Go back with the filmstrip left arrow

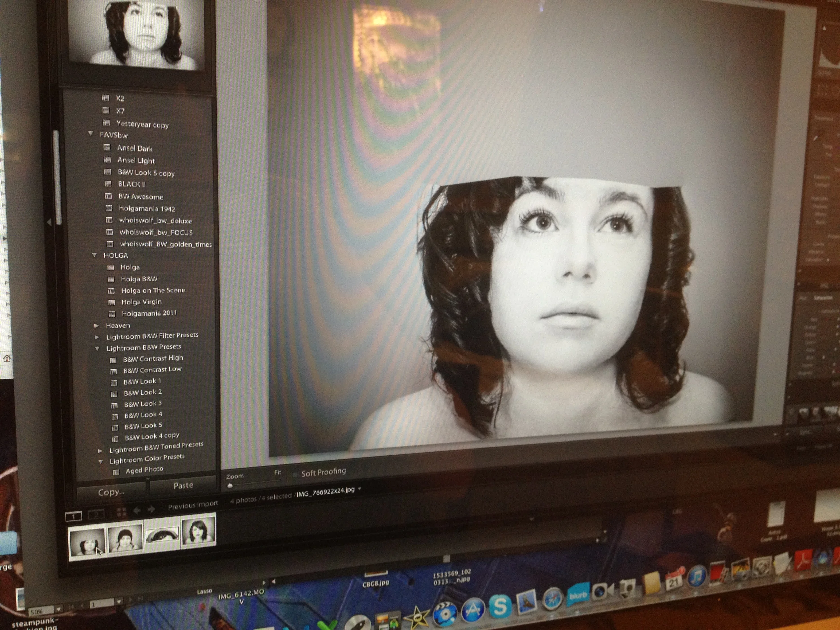click(137, 511)
